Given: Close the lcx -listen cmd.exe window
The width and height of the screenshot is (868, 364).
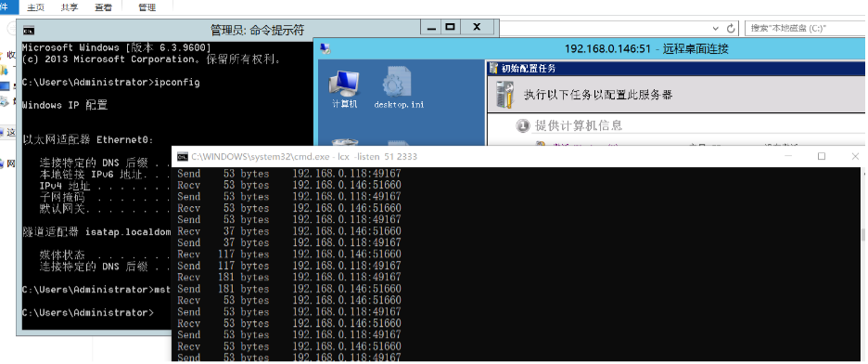Looking at the screenshot, I should click(855, 157).
